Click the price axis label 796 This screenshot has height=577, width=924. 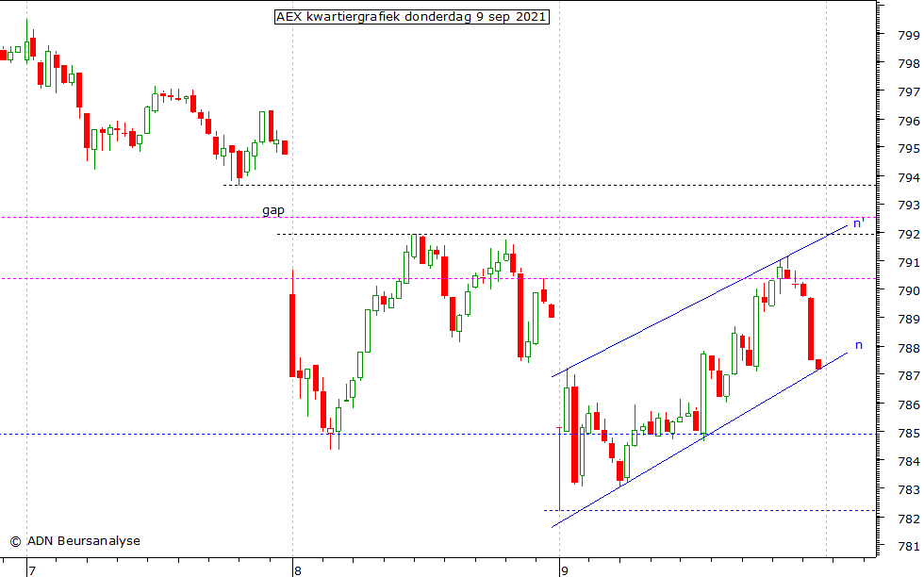(x=908, y=122)
